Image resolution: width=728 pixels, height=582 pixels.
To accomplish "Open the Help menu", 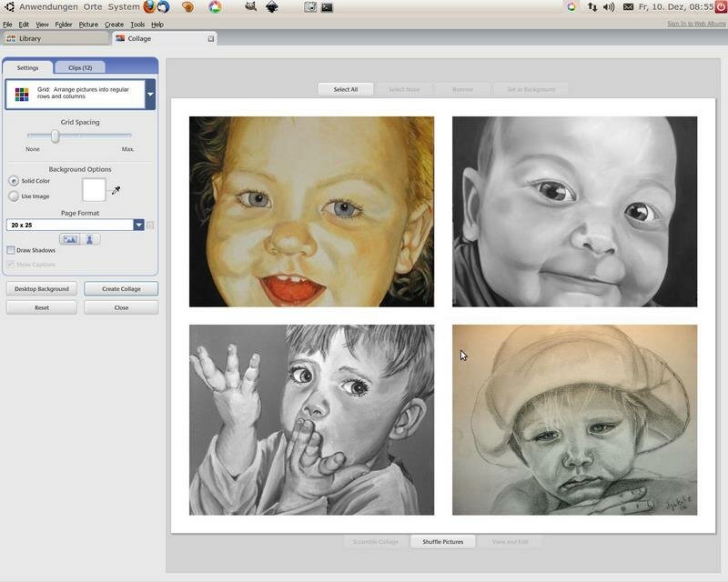I will click(157, 25).
